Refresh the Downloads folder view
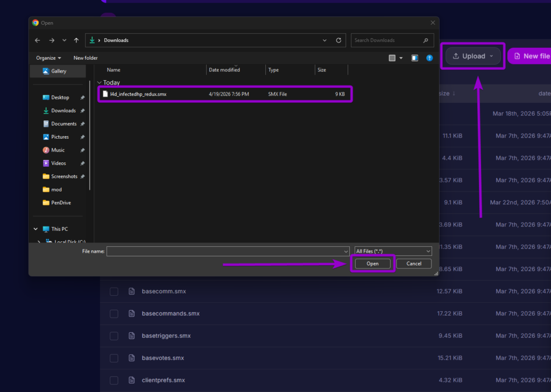Screen dimensions: 551x392 pyautogui.click(x=338, y=40)
